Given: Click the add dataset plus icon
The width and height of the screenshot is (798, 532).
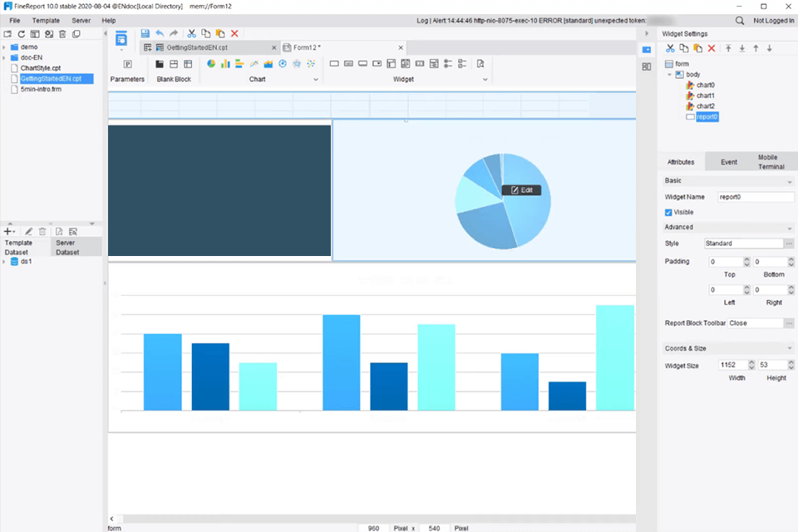Looking at the screenshot, I should [7, 231].
